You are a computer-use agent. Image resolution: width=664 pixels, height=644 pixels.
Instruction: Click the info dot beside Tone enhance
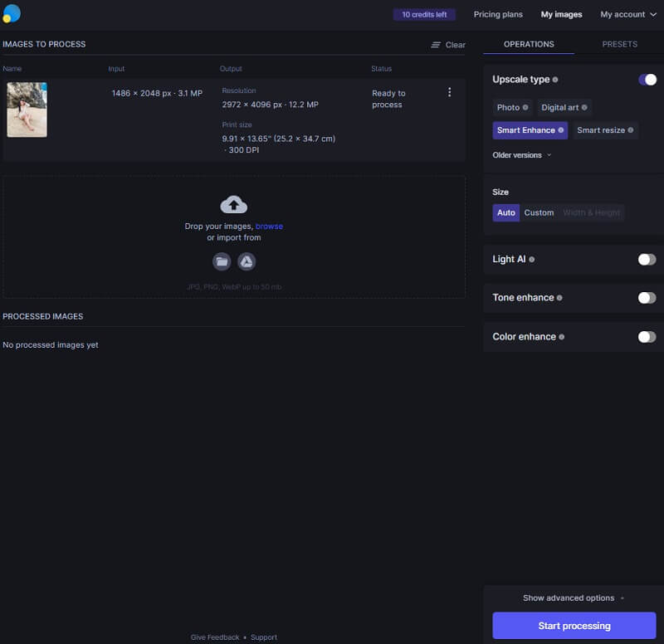pyautogui.click(x=559, y=298)
